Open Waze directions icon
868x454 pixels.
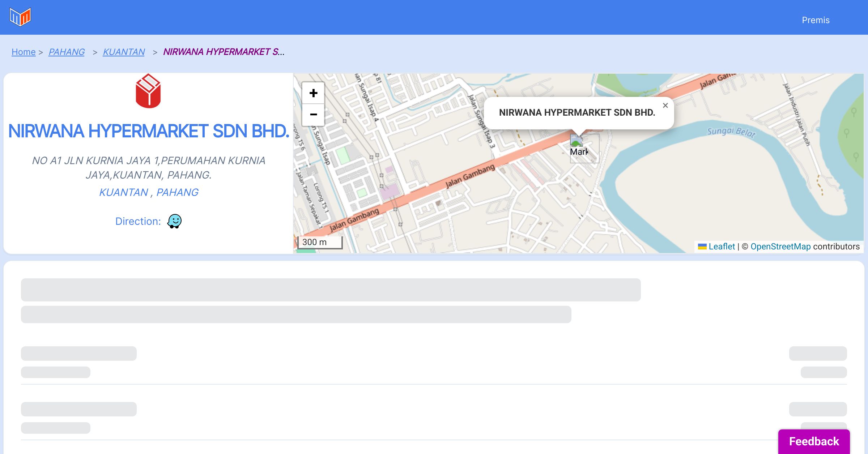(x=174, y=221)
